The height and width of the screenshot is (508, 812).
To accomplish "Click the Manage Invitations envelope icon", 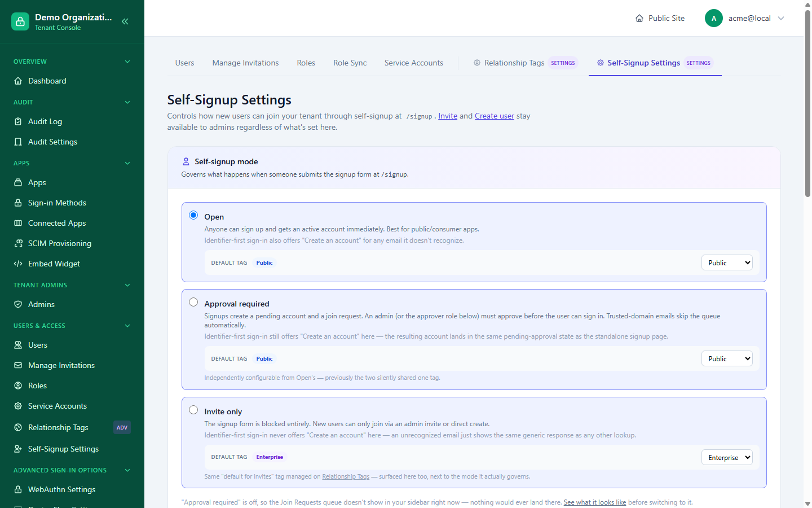I will click(x=18, y=365).
